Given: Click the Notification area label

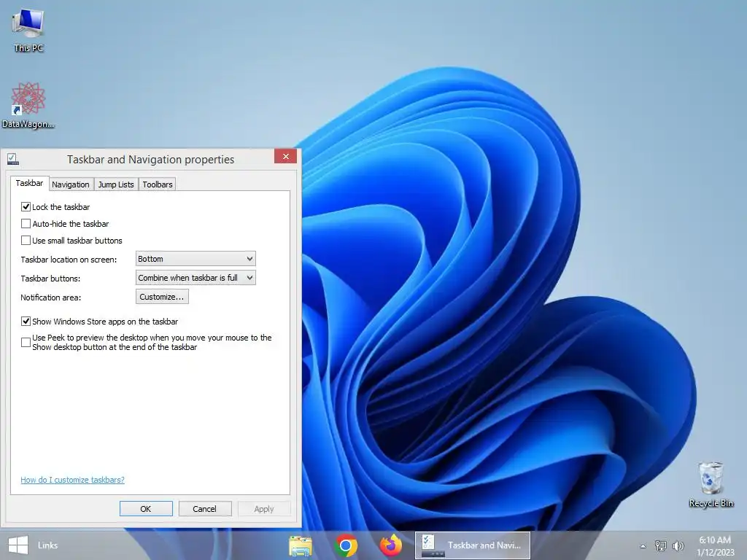Looking at the screenshot, I should (x=51, y=297).
